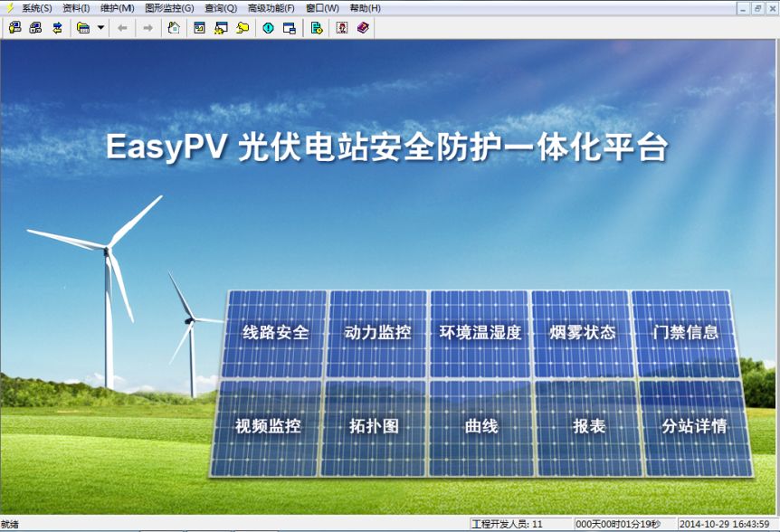Click the blue exclamation alarm icon
780x532 pixels.
tap(268, 28)
